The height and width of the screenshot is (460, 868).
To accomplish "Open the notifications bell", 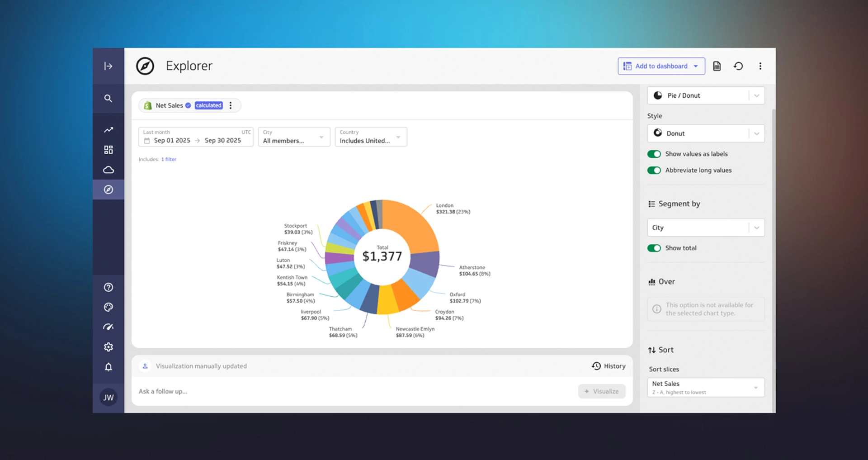I will (x=108, y=367).
